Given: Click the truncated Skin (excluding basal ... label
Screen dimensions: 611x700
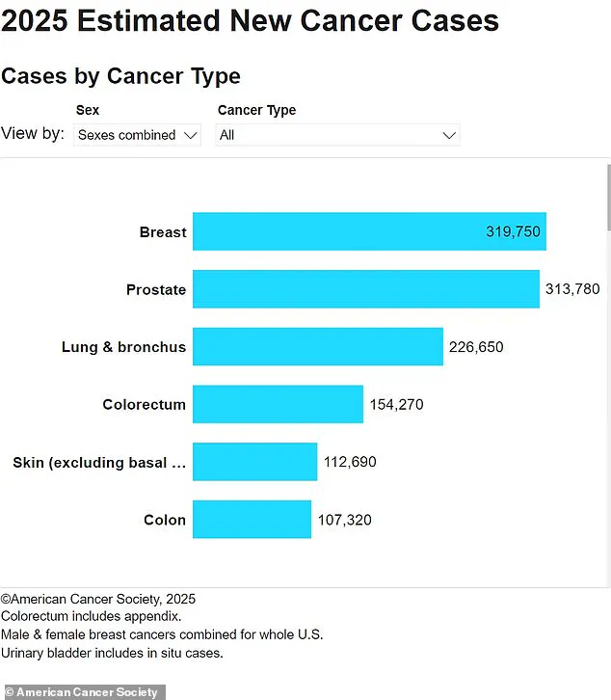Looking at the screenshot, I should pos(99,463).
